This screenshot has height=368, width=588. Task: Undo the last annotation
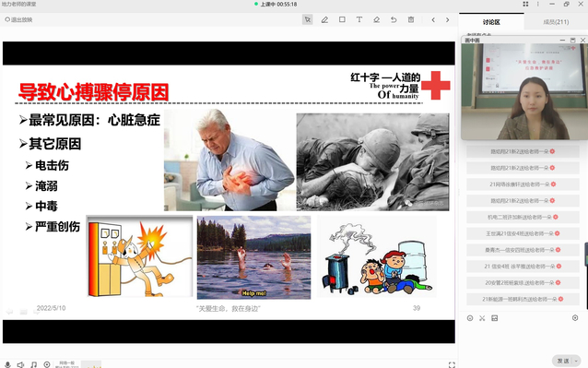pyautogui.click(x=394, y=19)
